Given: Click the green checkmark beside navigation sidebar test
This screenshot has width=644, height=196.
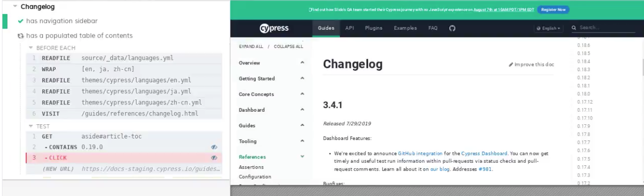Looking at the screenshot, I should pos(20,21).
